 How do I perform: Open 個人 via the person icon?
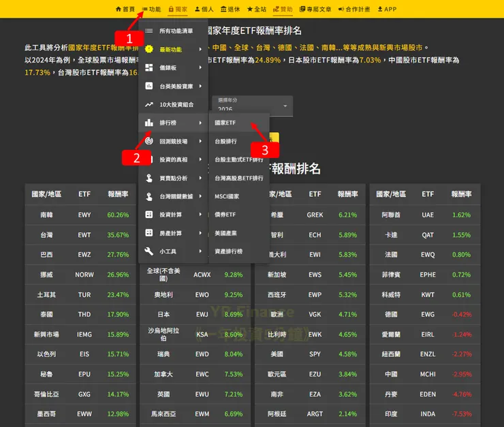point(204,9)
